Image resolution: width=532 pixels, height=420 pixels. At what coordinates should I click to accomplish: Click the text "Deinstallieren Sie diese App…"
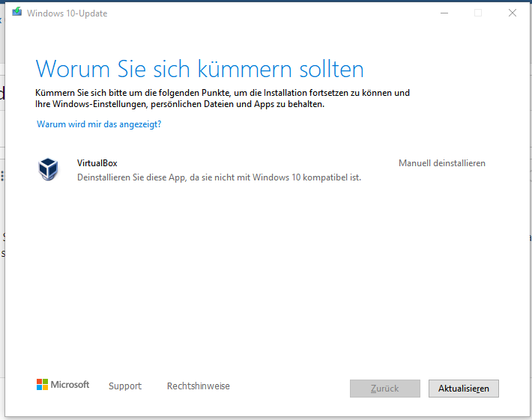[x=219, y=177]
